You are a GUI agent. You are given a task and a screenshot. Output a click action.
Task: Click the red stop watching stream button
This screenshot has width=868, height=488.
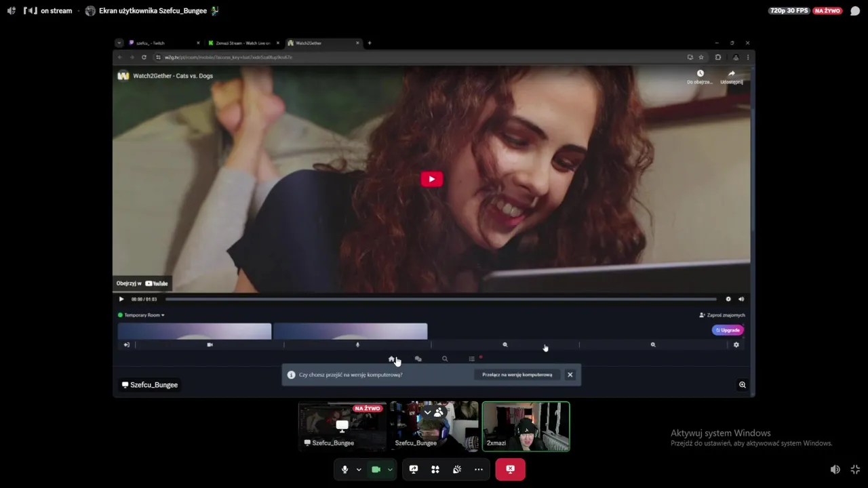tap(510, 469)
